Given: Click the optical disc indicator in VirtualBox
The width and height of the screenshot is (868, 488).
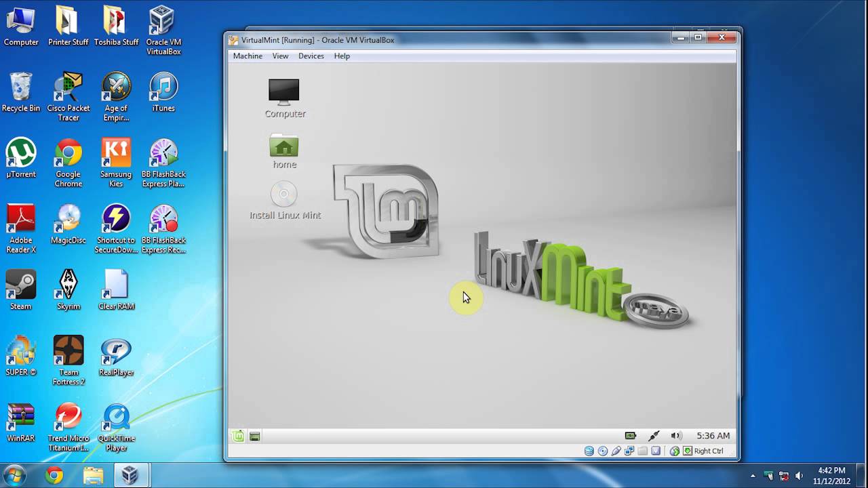Looking at the screenshot, I should click(x=603, y=451).
